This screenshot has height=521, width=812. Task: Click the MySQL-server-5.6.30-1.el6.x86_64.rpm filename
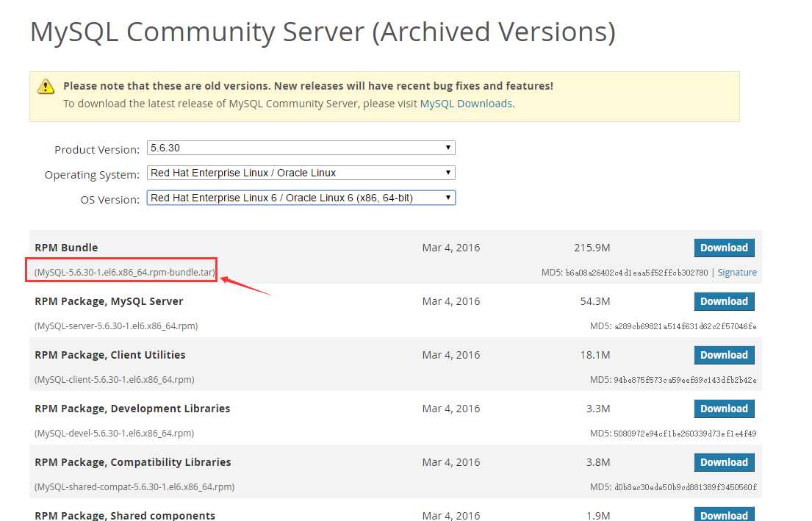[116, 326]
